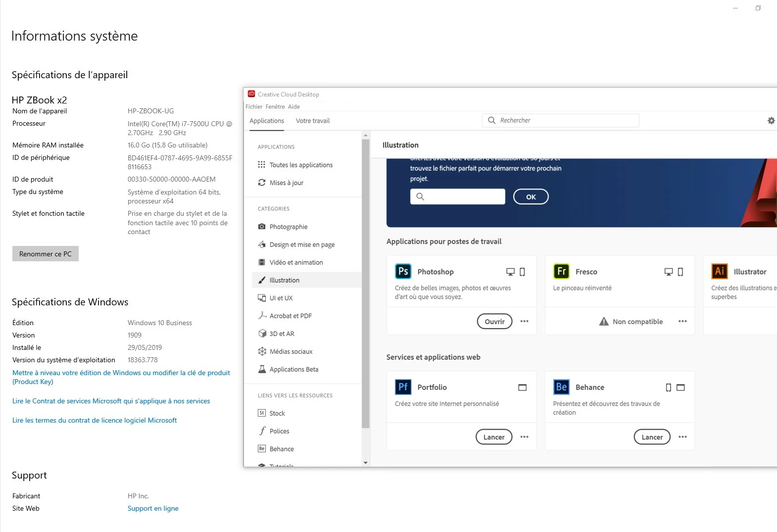Image resolution: width=777 pixels, height=532 pixels.
Task: Click Lancer for Portfolio
Action: click(494, 437)
